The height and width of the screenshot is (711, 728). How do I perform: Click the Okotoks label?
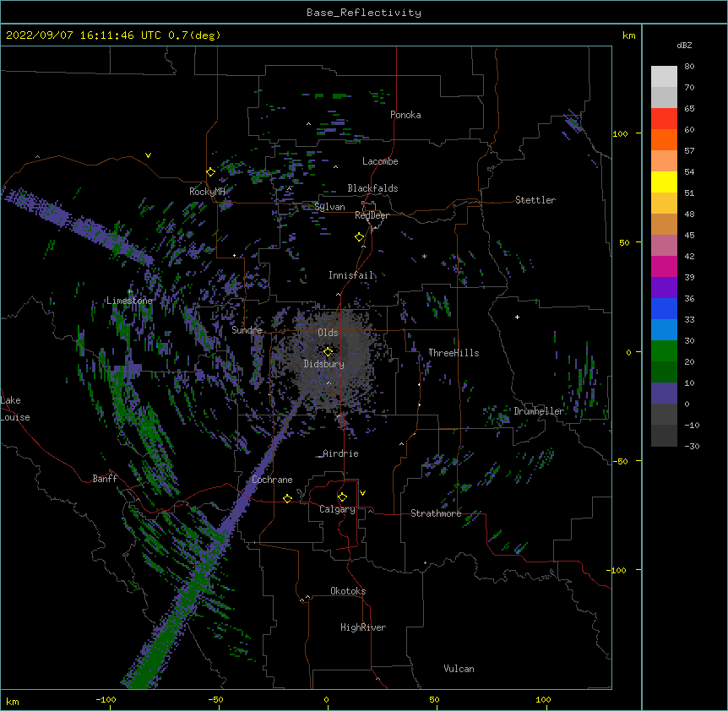tap(348, 591)
